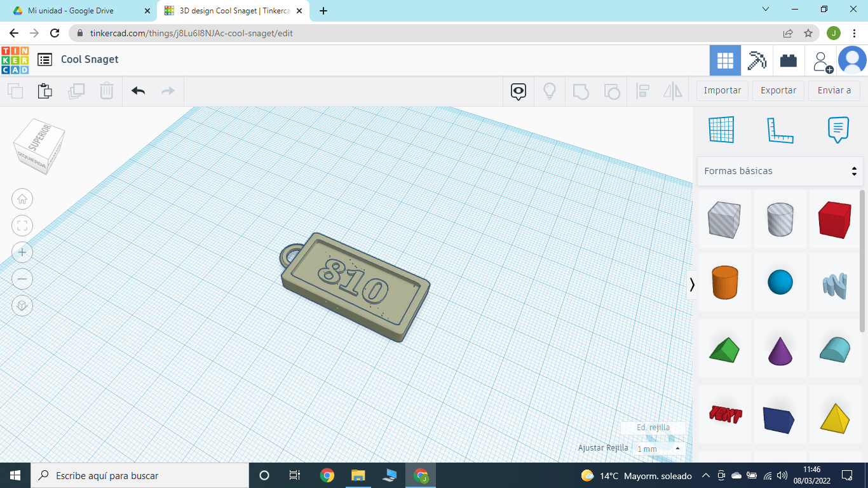Click the Duplicate and repeat icon
Image resolution: width=868 pixels, height=488 pixels.
tap(76, 91)
